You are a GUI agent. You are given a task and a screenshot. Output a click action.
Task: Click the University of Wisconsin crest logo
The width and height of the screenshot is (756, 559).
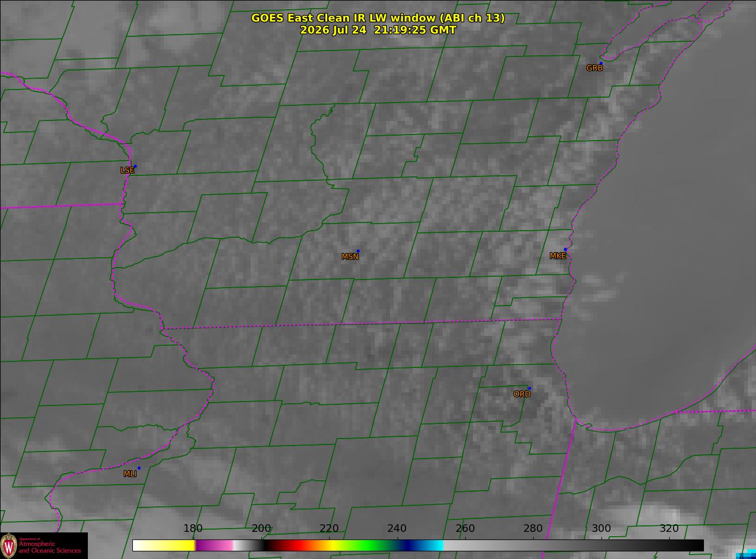9,545
